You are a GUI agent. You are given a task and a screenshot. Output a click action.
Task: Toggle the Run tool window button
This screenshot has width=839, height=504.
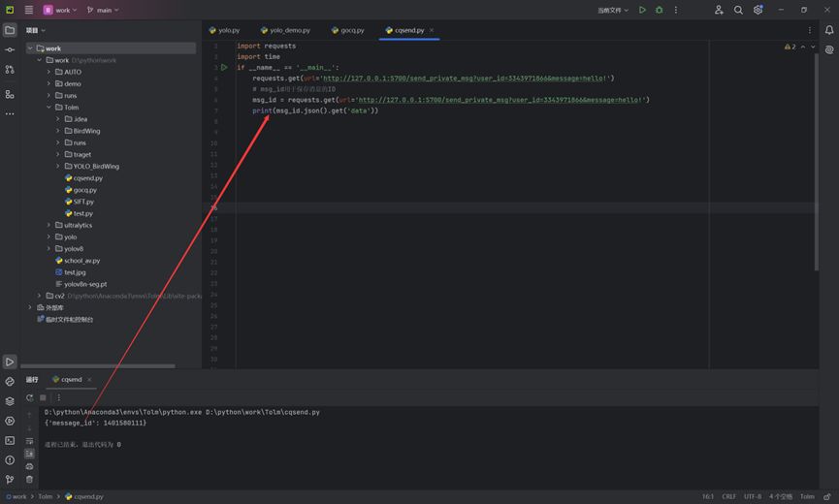coord(10,362)
